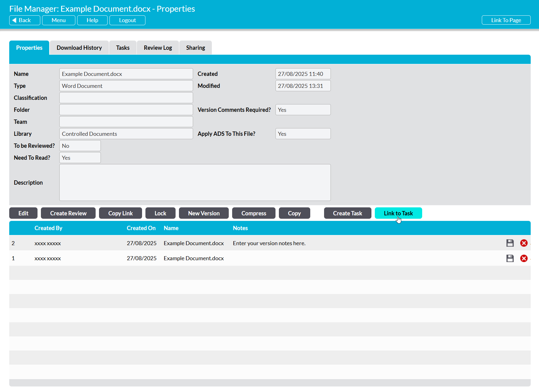Click the Link to Task button
539x392 pixels.
pyautogui.click(x=398, y=213)
